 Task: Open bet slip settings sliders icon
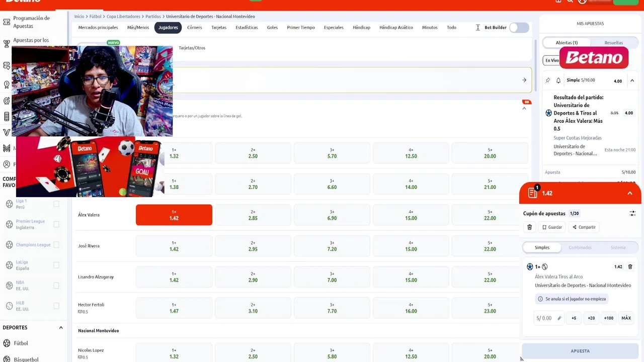[632, 214]
